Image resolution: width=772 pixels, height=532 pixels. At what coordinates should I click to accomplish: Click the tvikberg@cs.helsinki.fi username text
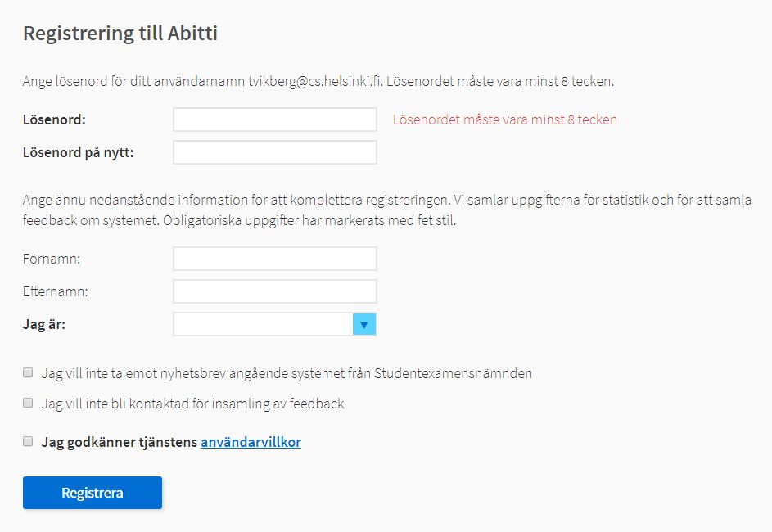tap(315, 82)
